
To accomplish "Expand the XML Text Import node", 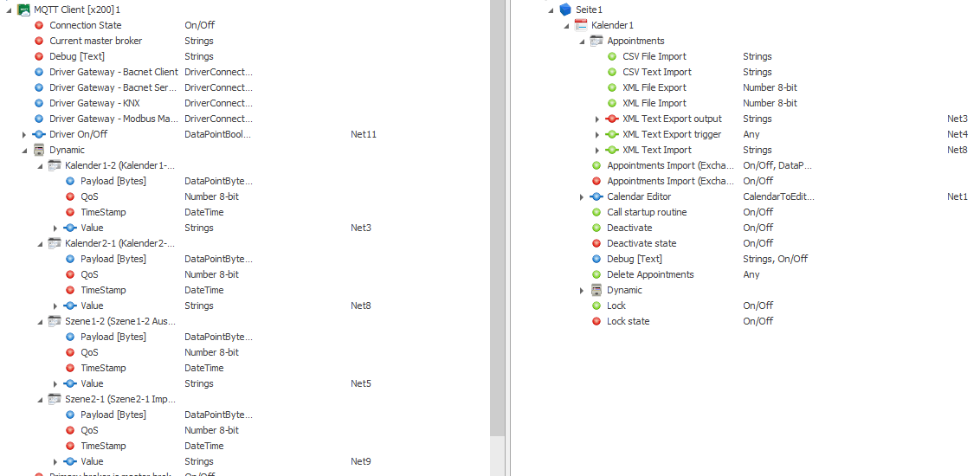I will coord(597,150).
